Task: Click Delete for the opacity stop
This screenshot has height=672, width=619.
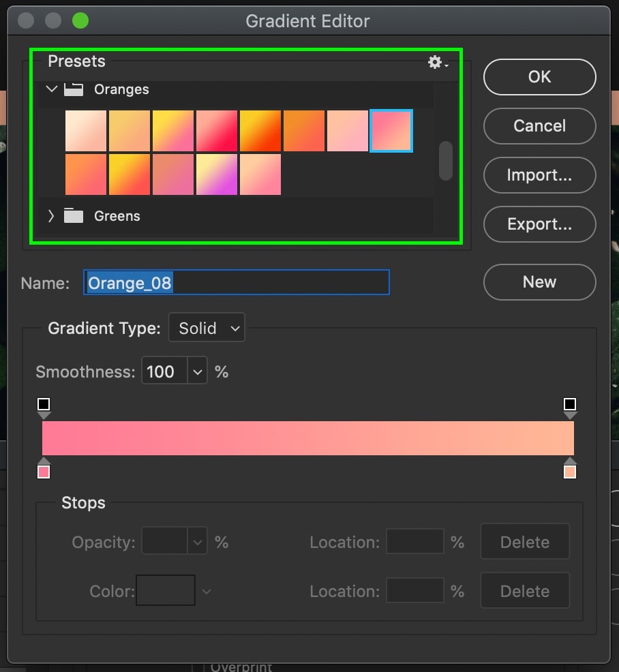Action: [x=525, y=542]
